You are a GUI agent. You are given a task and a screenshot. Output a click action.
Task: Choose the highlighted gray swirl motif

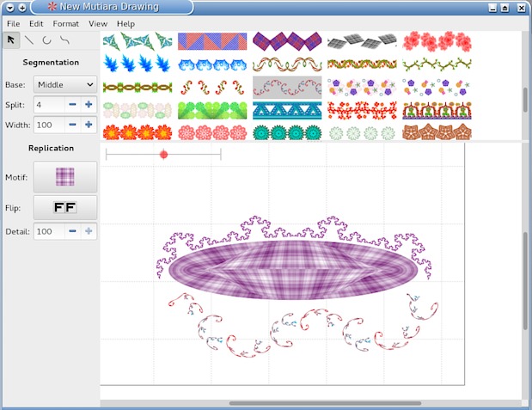tap(287, 87)
